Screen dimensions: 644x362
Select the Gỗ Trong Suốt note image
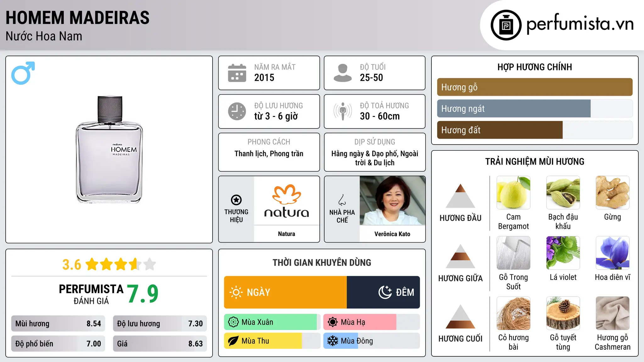coord(514,253)
